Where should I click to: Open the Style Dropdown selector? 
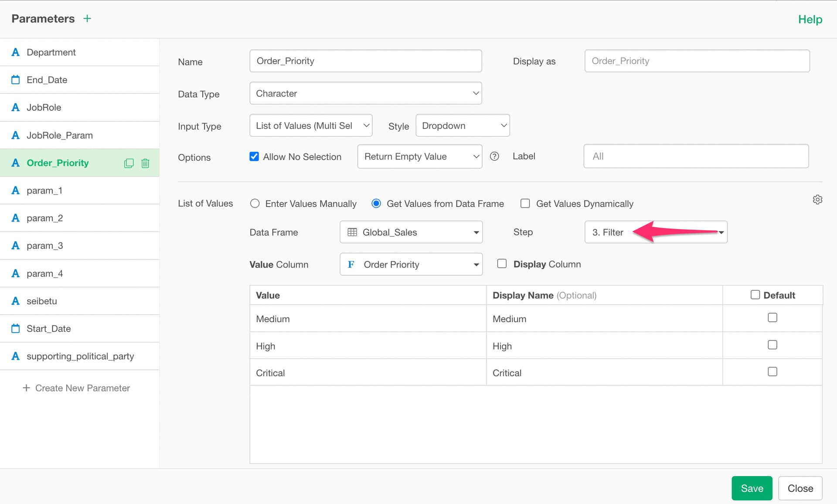tap(463, 126)
